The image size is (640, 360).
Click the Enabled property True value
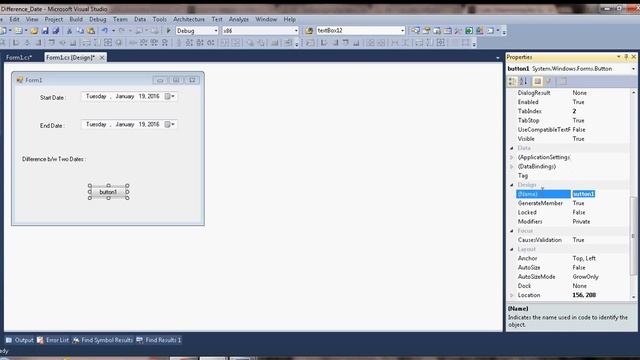pyautogui.click(x=578, y=102)
